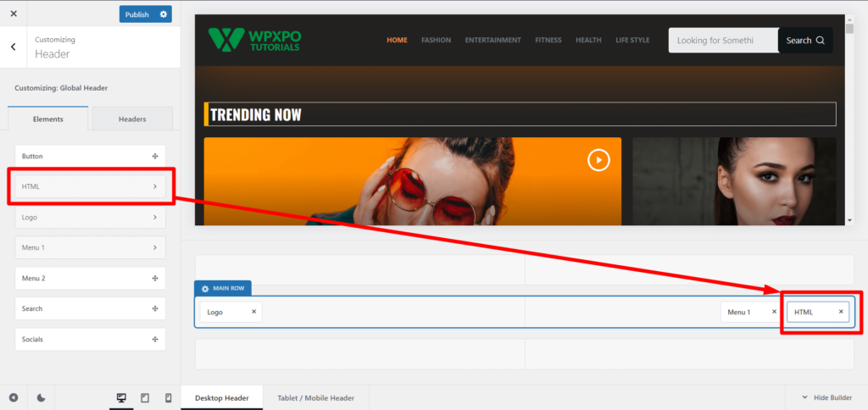Image resolution: width=868 pixels, height=410 pixels.
Task: Click the TRENDING NOW heading
Action: 256,114
